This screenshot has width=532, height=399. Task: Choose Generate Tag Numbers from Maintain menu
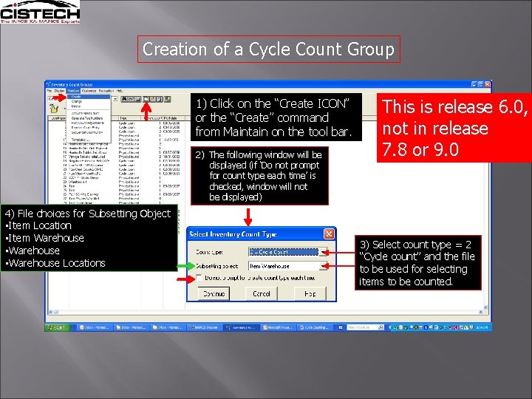click(x=89, y=118)
